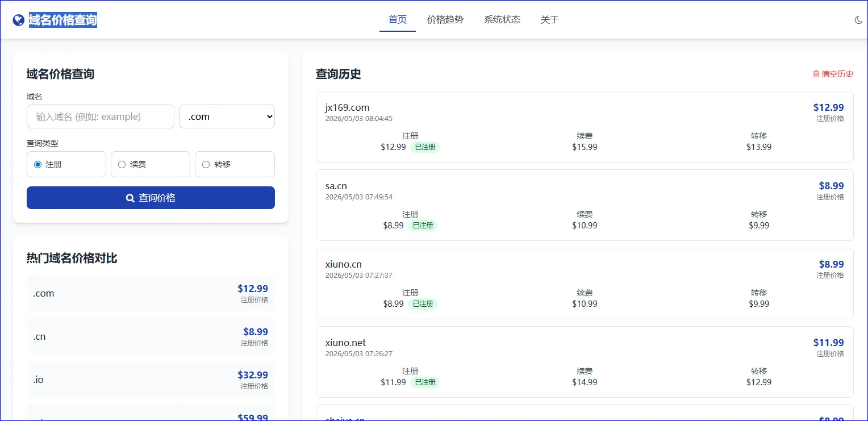This screenshot has width=868, height=421.
Task: Click 已注册 badge on xiuno.cn
Action: coord(423,304)
